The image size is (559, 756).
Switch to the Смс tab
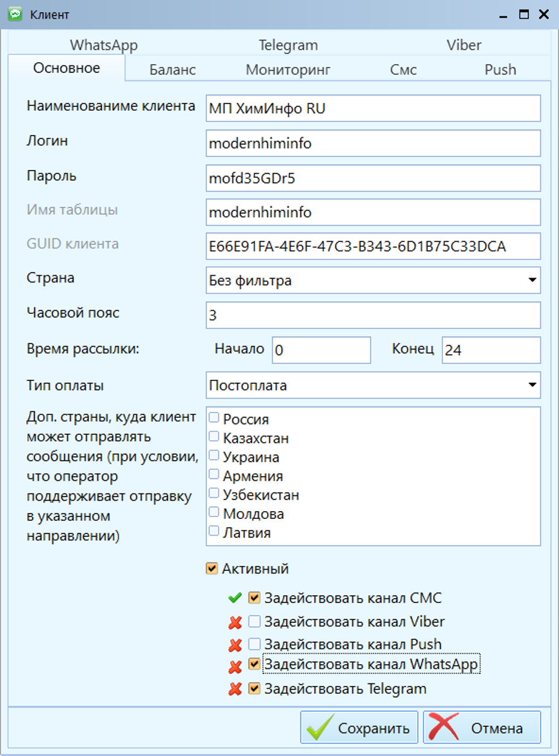click(403, 70)
